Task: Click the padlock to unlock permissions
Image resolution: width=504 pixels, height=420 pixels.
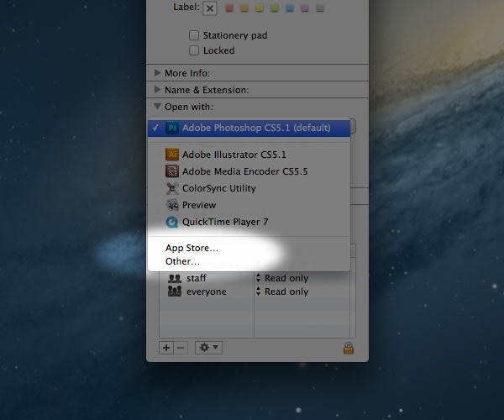Action: click(x=349, y=348)
